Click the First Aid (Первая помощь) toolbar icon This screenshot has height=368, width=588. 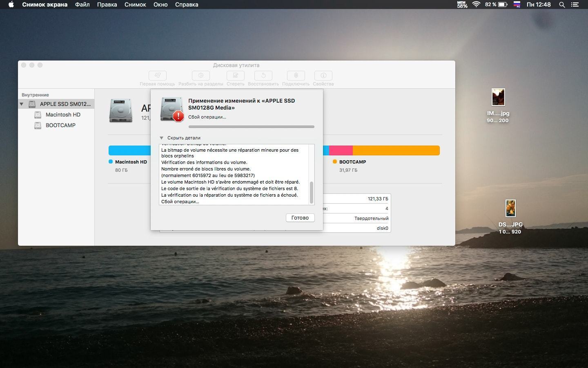pos(157,76)
